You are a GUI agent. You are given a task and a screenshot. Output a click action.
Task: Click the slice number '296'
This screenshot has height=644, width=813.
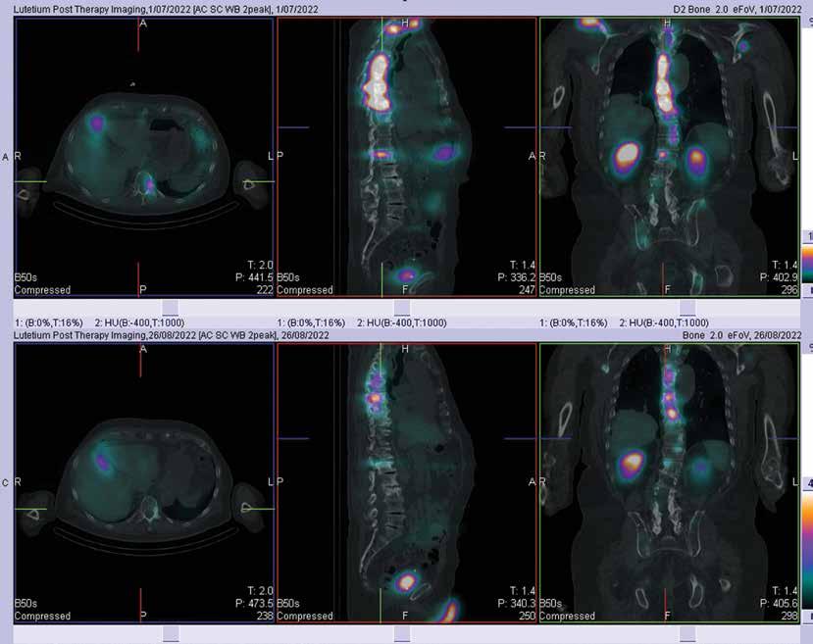pyautogui.click(x=789, y=290)
